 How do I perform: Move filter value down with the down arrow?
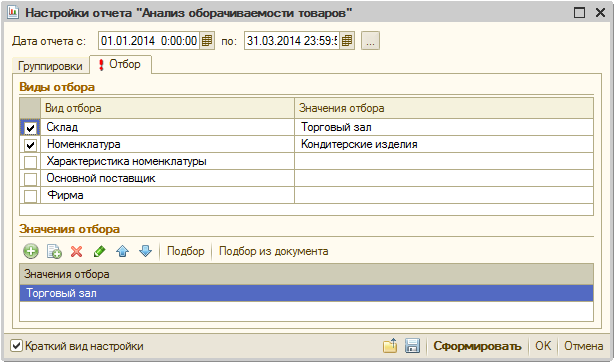tap(145, 251)
